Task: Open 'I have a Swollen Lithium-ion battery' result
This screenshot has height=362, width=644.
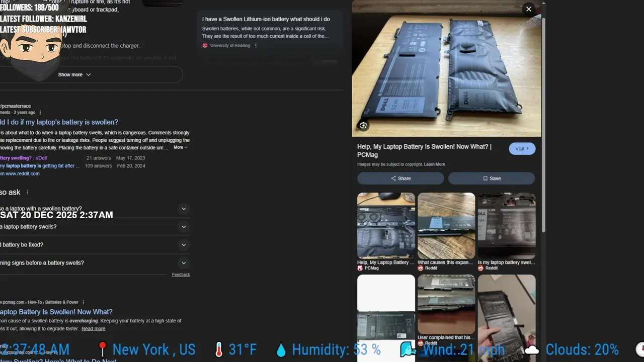Action: click(x=266, y=19)
